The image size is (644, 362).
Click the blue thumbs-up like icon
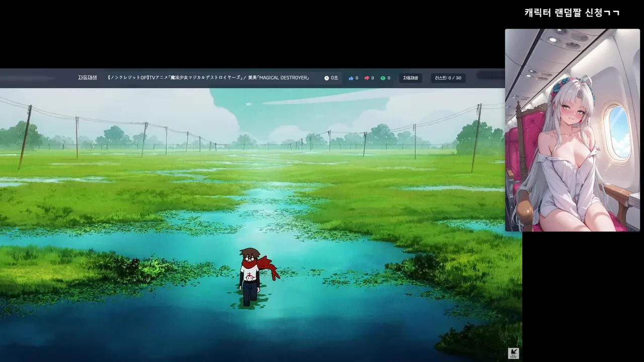[351, 78]
